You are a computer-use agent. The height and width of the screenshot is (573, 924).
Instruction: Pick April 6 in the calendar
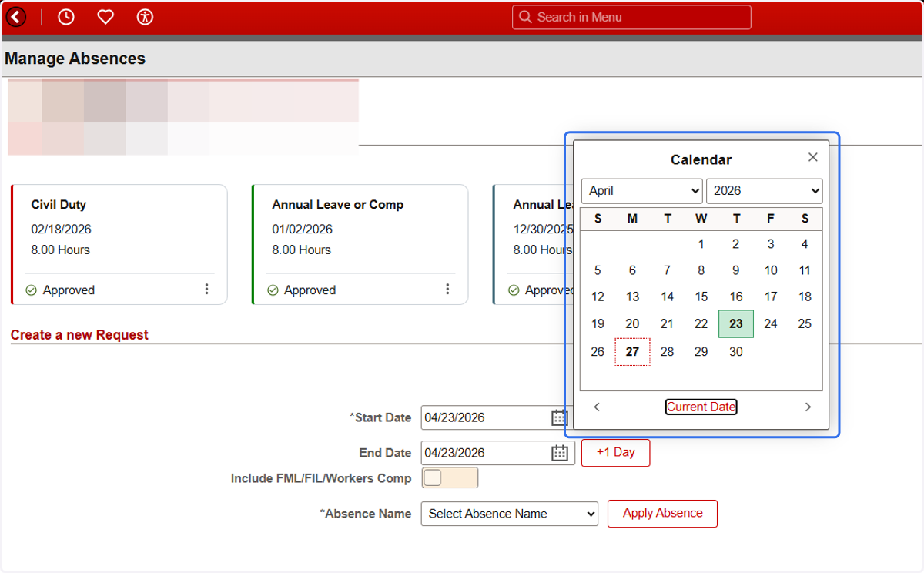coord(632,270)
